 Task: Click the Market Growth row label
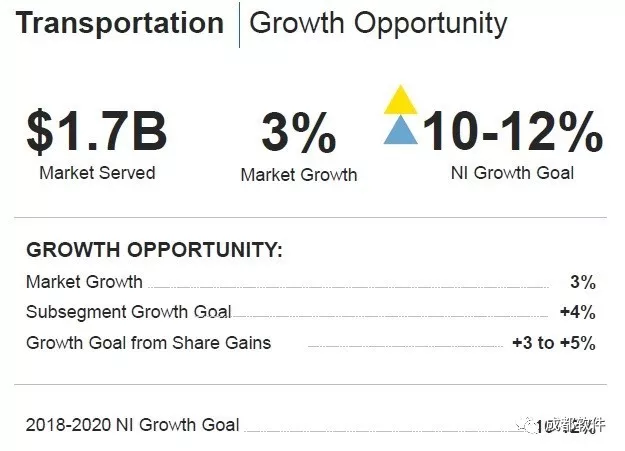[x=84, y=282]
